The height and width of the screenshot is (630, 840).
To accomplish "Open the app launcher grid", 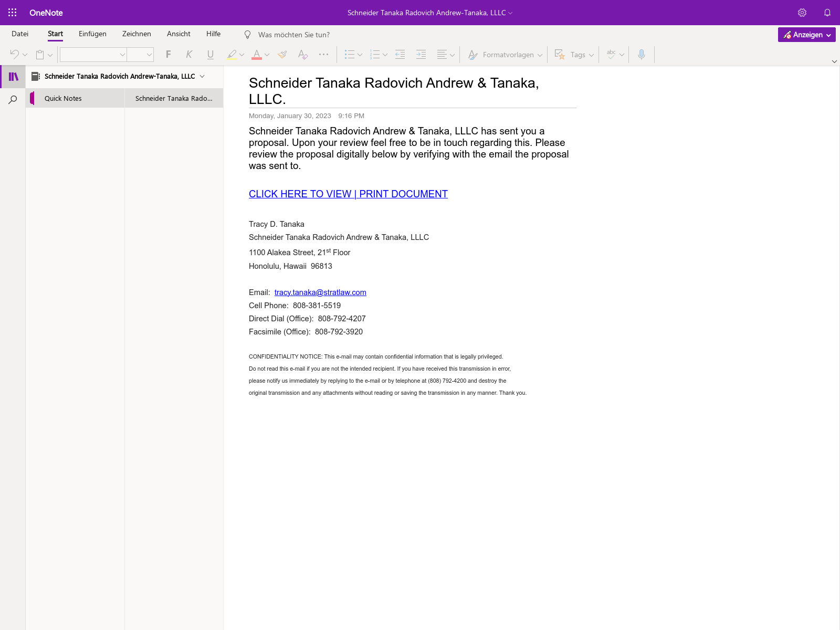I will pyautogui.click(x=13, y=13).
